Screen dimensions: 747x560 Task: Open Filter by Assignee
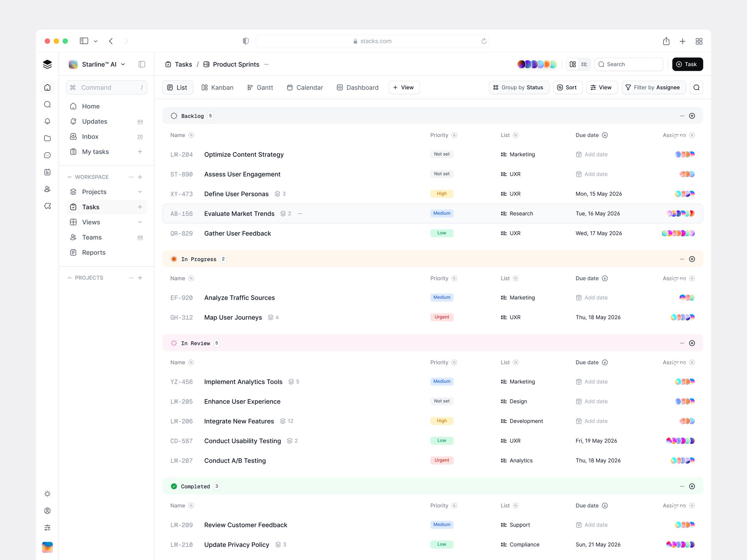point(653,87)
